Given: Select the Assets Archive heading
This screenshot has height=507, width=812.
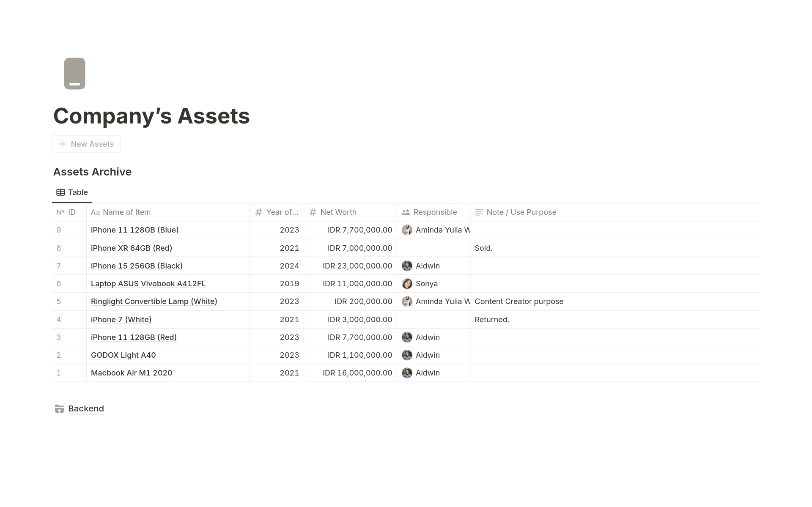Looking at the screenshot, I should 92,172.
